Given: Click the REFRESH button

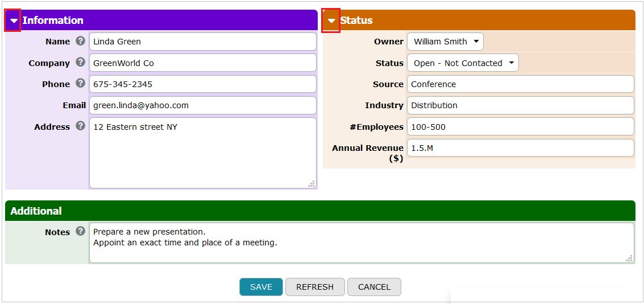Looking at the screenshot, I should coord(315,287).
